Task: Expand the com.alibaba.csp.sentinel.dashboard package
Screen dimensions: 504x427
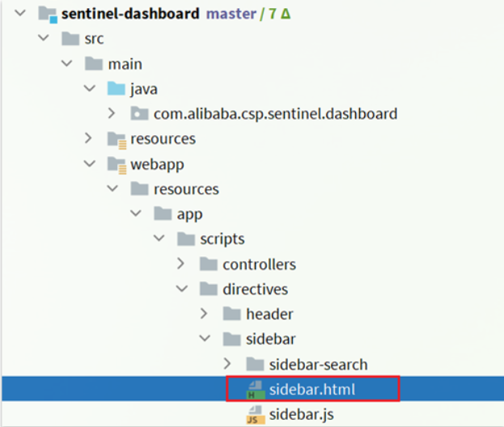Action: [111, 113]
